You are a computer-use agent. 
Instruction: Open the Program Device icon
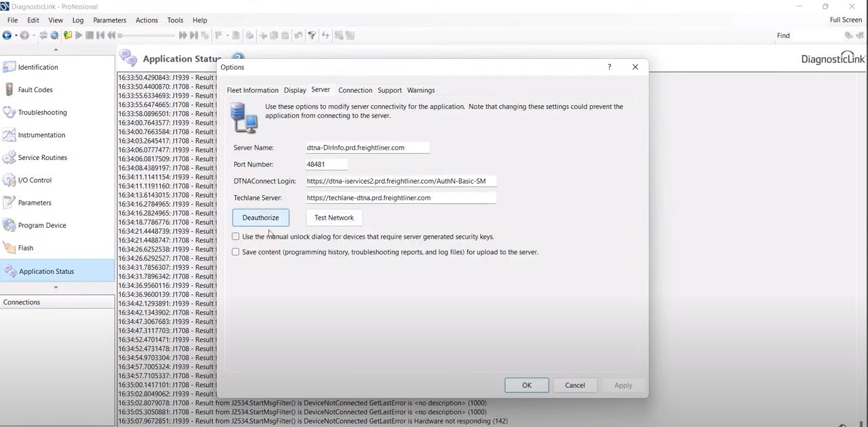click(x=9, y=225)
